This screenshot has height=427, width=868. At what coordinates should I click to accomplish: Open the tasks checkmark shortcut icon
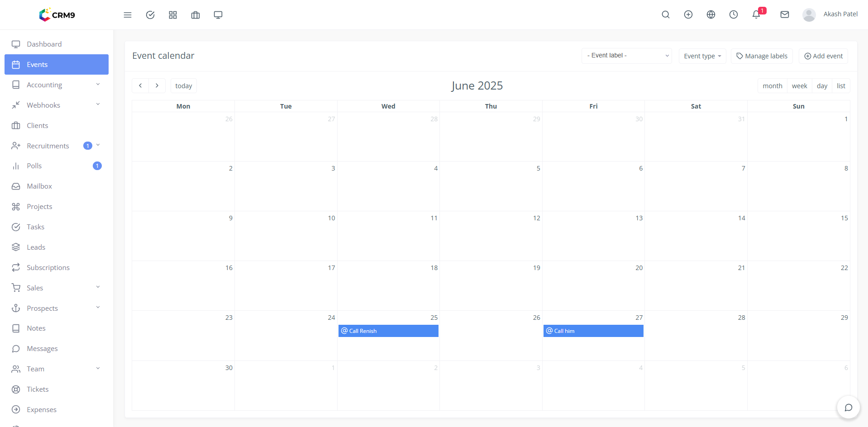pyautogui.click(x=150, y=15)
